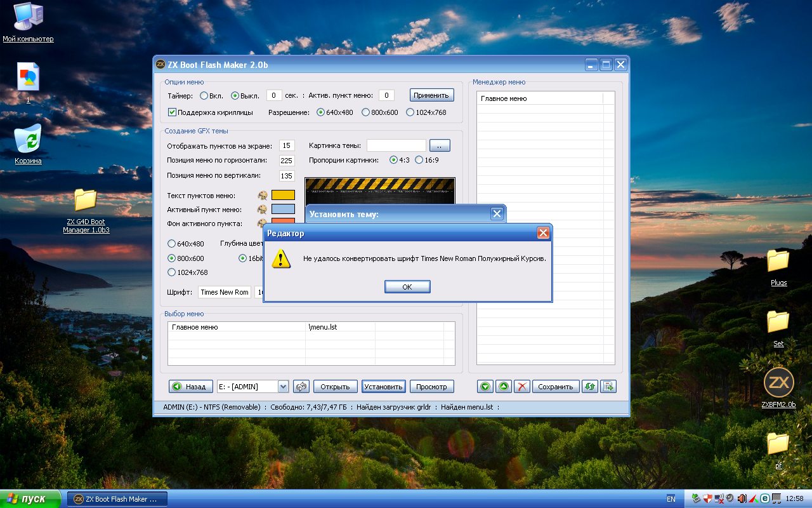Image resolution: width=812 pixels, height=508 pixels.
Task: Open palette for Активный пункт меню
Action: tap(261, 210)
